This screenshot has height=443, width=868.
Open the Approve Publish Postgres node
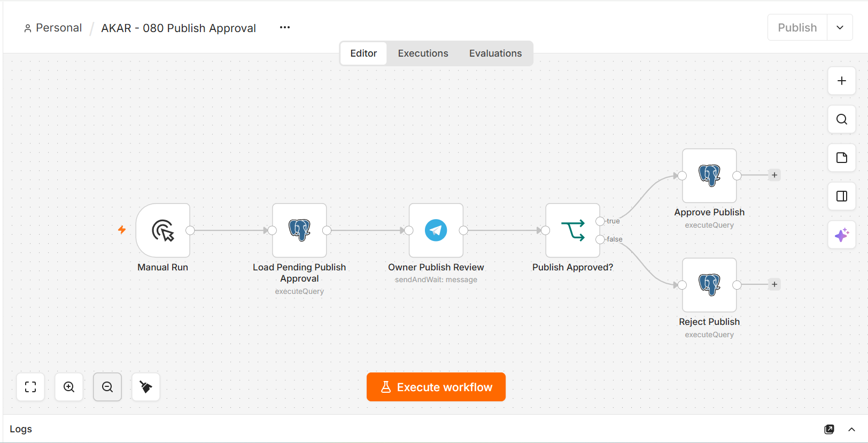(x=709, y=175)
